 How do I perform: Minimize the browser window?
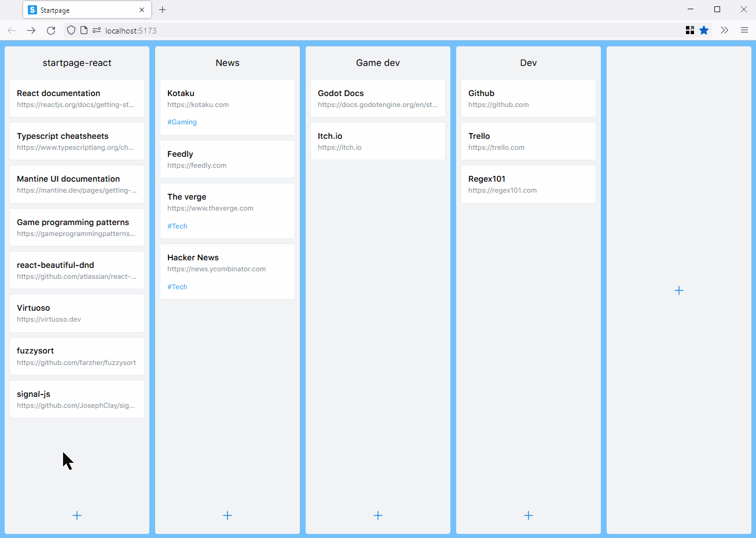(x=691, y=9)
